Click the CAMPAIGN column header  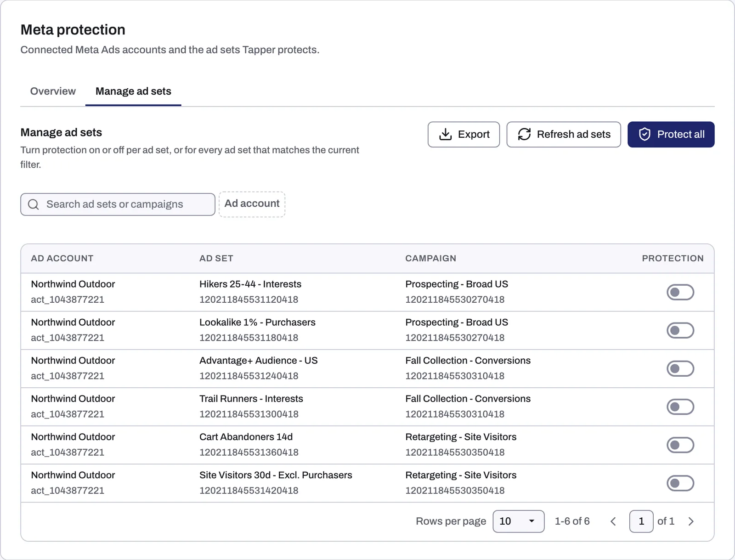click(430, 258)
